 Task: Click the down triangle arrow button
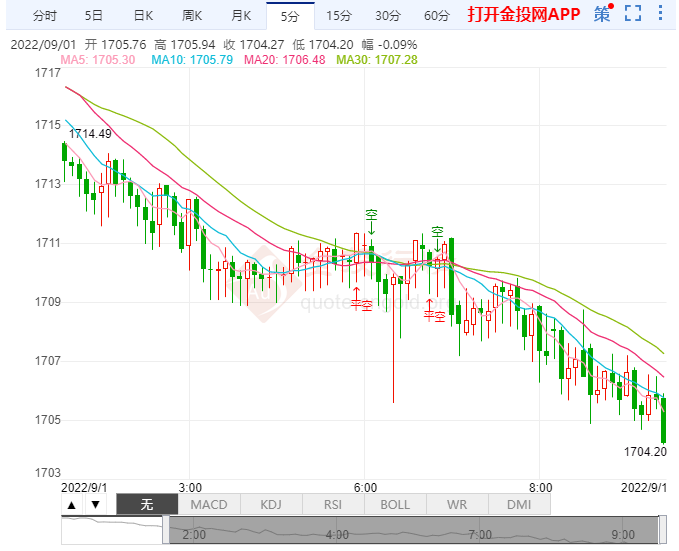pyautogui.click(x=96, y=505)
